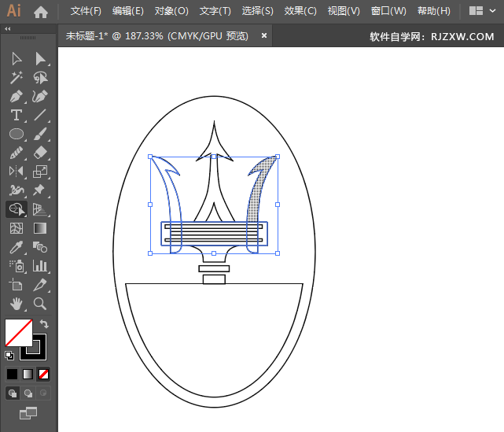The height and width of the screenshot is (432, 504).
Task: Click the Eyedropper tool
Action: pyautogui.click(x=16, y=247)
